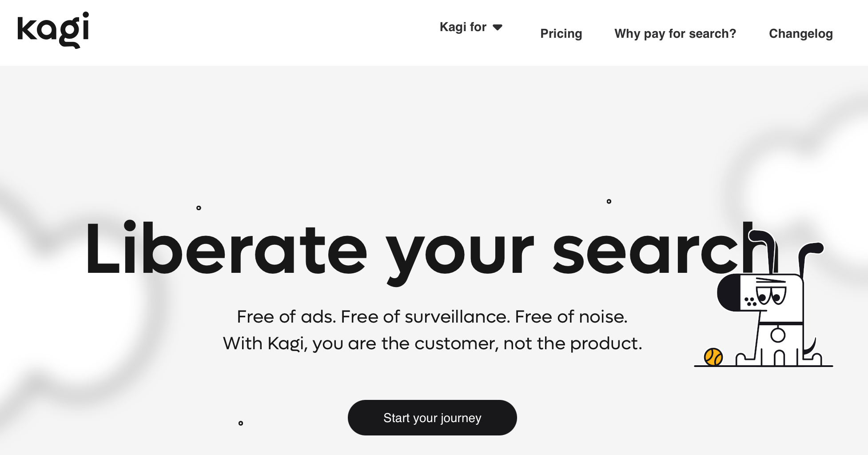
Task: Expand the dropdown arrow beside Kagi for
Action: tap(498, 28)
